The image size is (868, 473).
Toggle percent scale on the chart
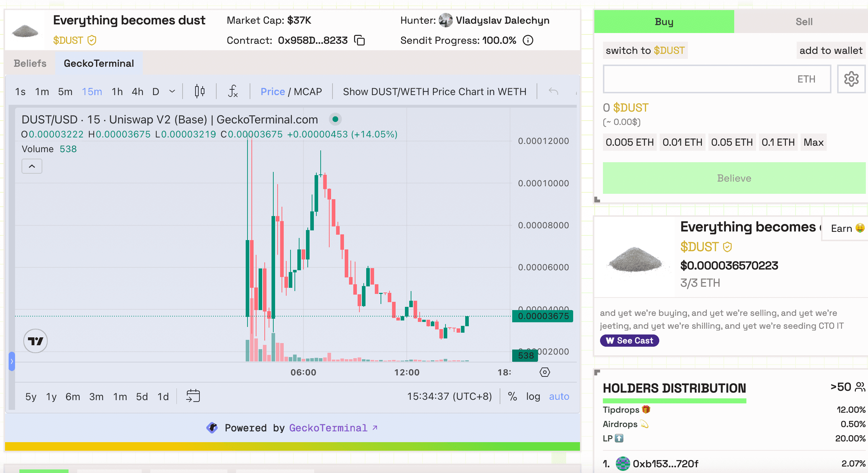[513, 396]
